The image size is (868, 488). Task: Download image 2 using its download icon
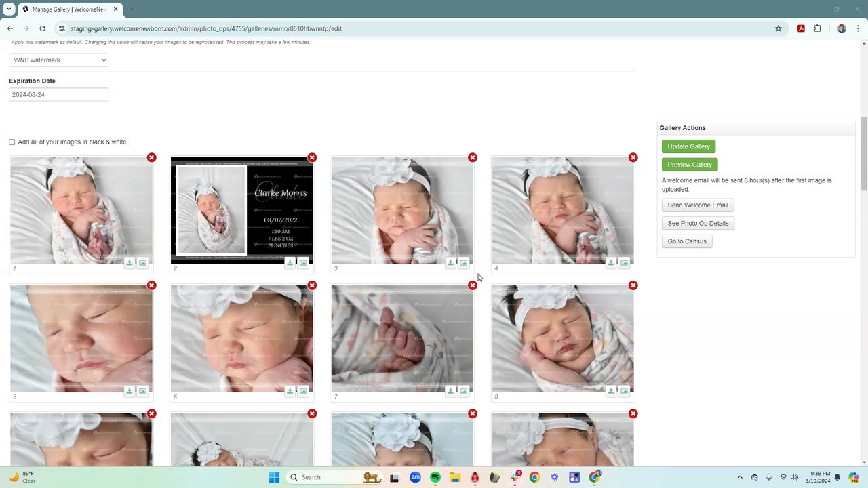[290, 262]
